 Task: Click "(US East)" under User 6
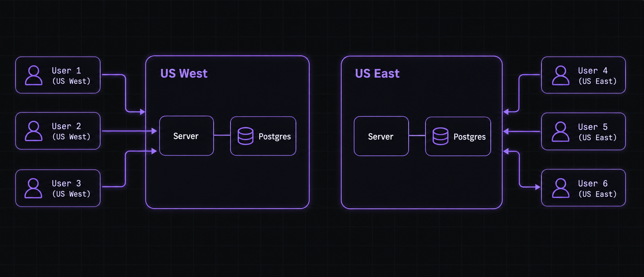598,194
